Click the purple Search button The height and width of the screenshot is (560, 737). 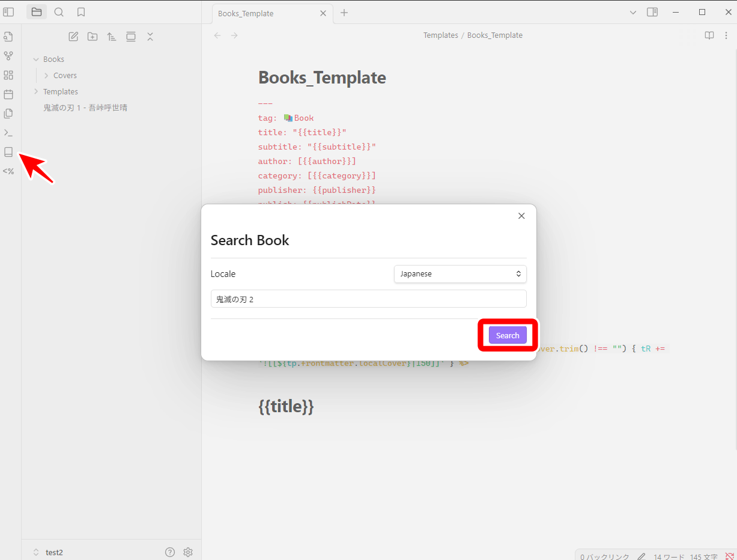coord(508,335)
